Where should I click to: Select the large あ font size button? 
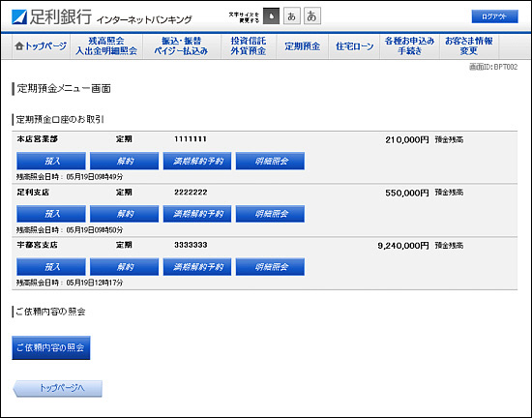pos(312,15)
